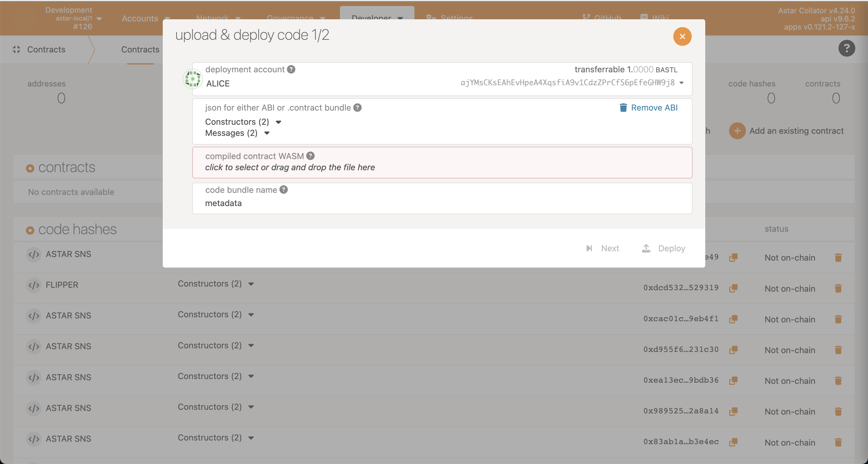Copy hash 0xd955f6…231c30
The image size is (868, 464).
[x=733, y=350]
